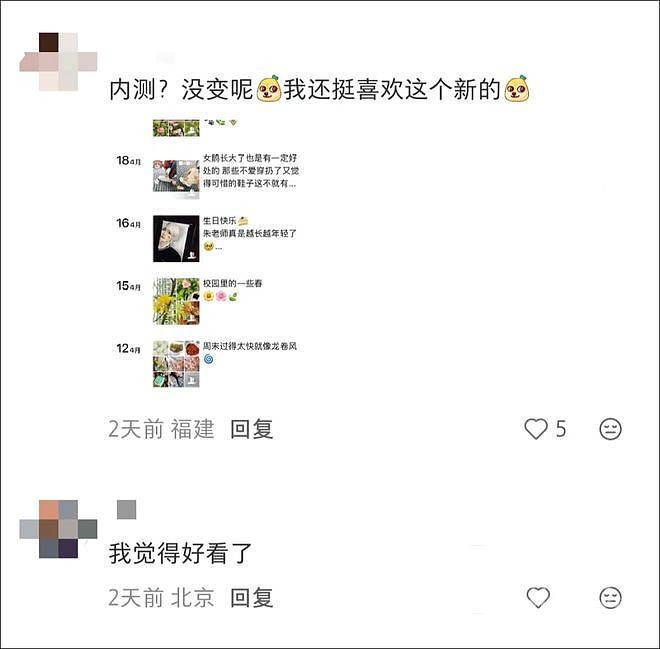Tap heart icon on Beijing comment
660x649 pixels.
[538, 597]
